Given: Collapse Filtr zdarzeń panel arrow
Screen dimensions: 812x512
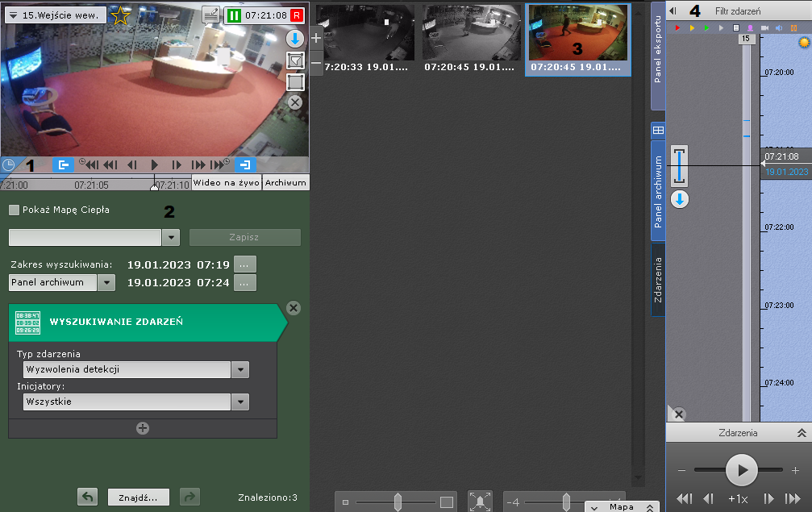Looking at the screenshot, I should click(x=673, y=10).
